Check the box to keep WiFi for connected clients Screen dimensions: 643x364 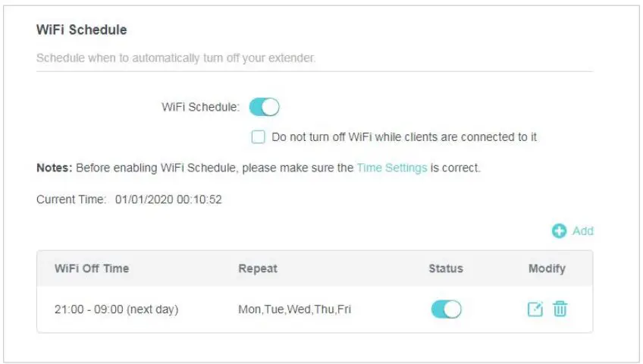click(259, 137)
